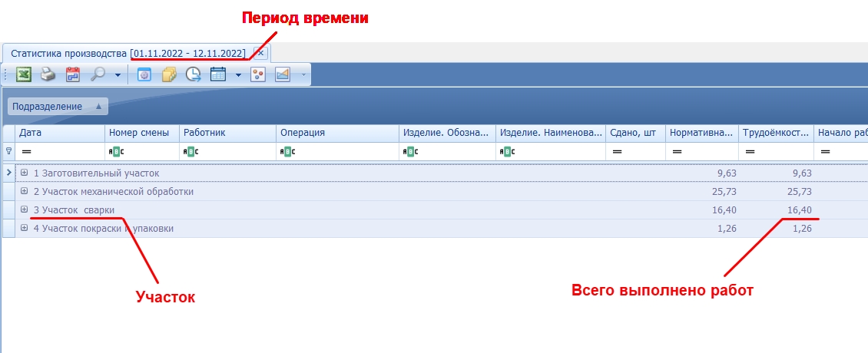
Task: Click the 25,73 value in Нормативна... column
Action: 724,191
